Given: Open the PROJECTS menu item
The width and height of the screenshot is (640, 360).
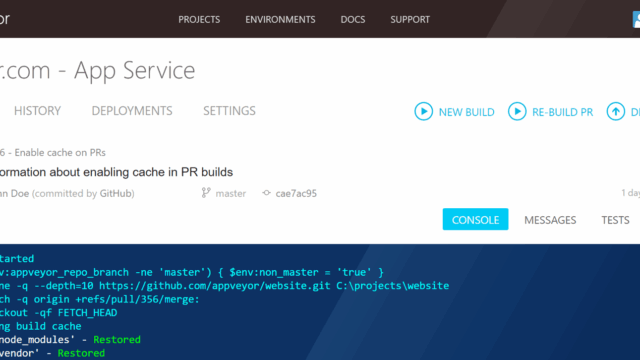Looking at the screenshot, I should click(199, 19).
